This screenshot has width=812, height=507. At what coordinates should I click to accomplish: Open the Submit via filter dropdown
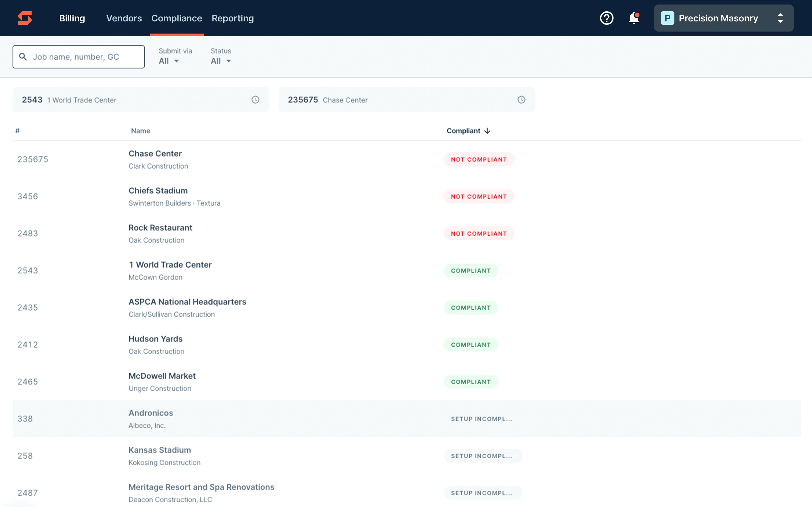[169, 61]
